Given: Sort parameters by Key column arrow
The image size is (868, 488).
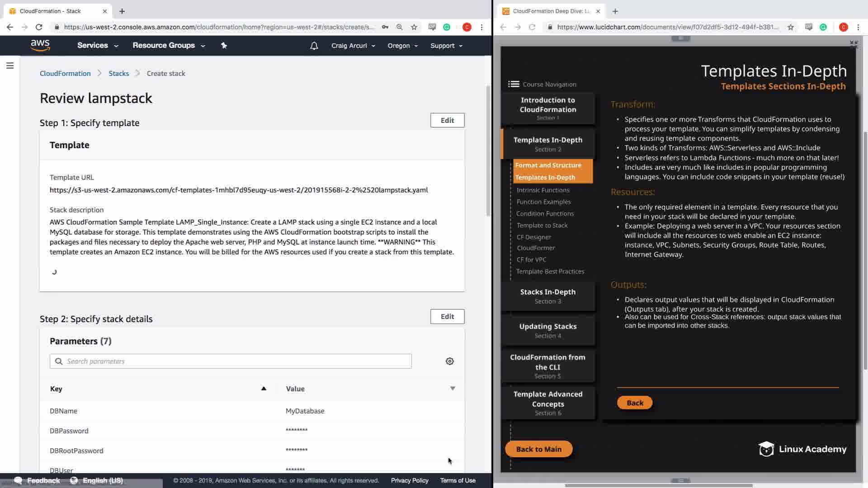Looking at the screenshot, I should [264, 389].
